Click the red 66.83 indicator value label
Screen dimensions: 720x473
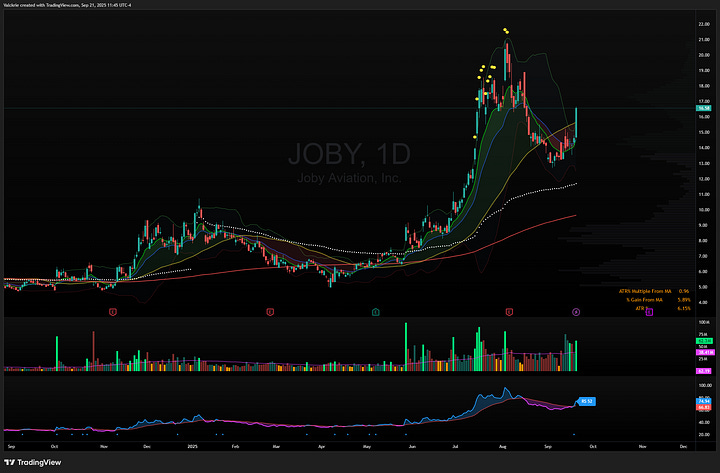pos(703,407)
